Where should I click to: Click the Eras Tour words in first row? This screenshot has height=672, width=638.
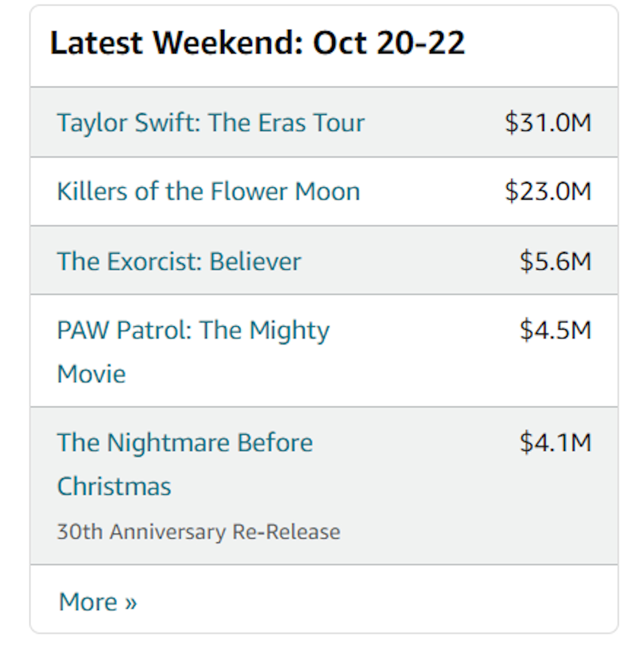coord(311,123)
